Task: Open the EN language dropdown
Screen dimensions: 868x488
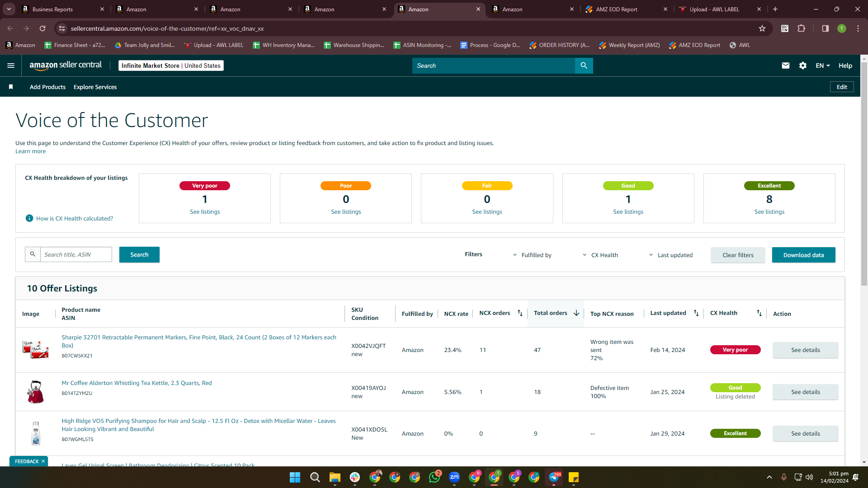Action: (x=823, y=66)
